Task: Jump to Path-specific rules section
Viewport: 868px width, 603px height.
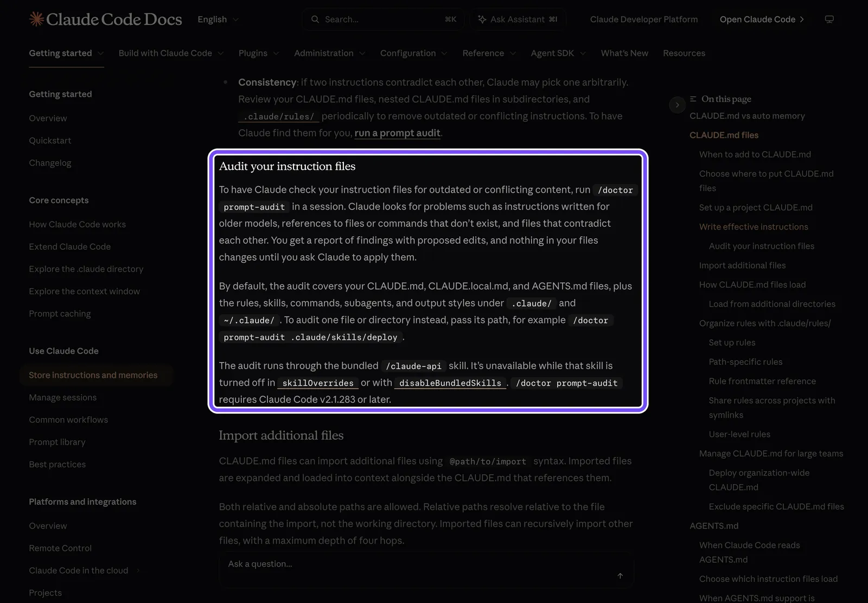Action: [745, 362]
